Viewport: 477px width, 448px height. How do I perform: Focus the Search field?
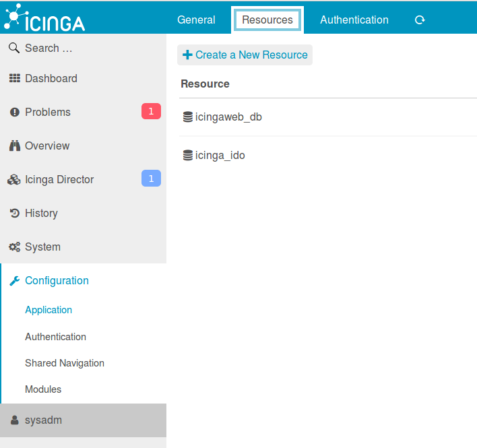point(83,48)
